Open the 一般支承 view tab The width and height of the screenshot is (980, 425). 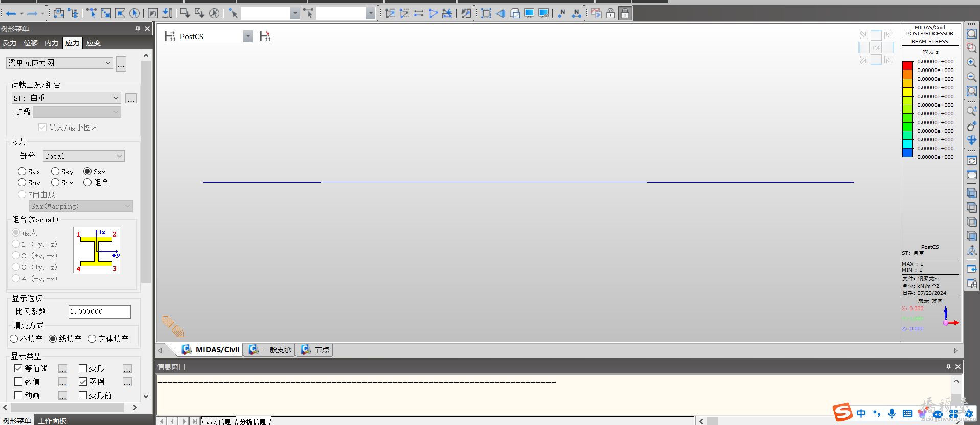(270, 350)
